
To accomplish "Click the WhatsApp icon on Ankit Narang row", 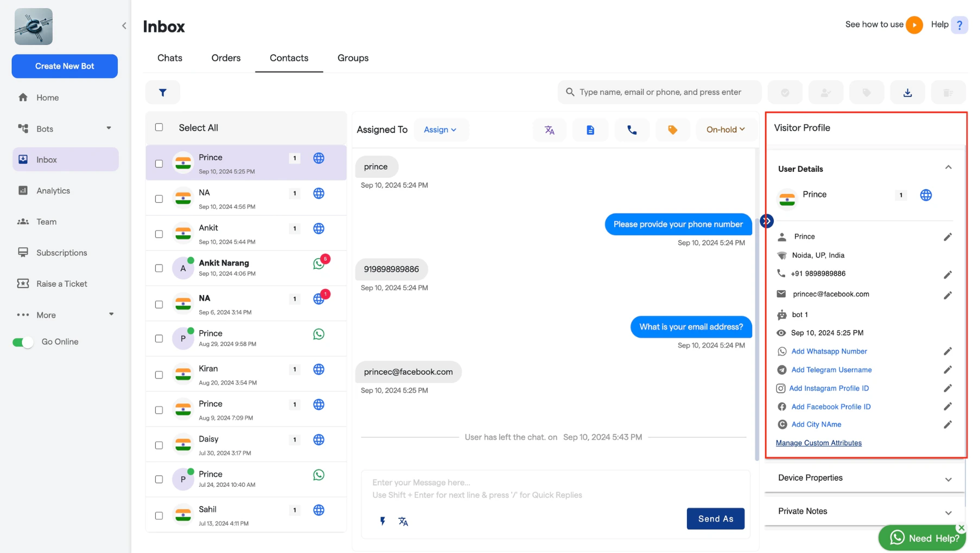I will [319, 263].
